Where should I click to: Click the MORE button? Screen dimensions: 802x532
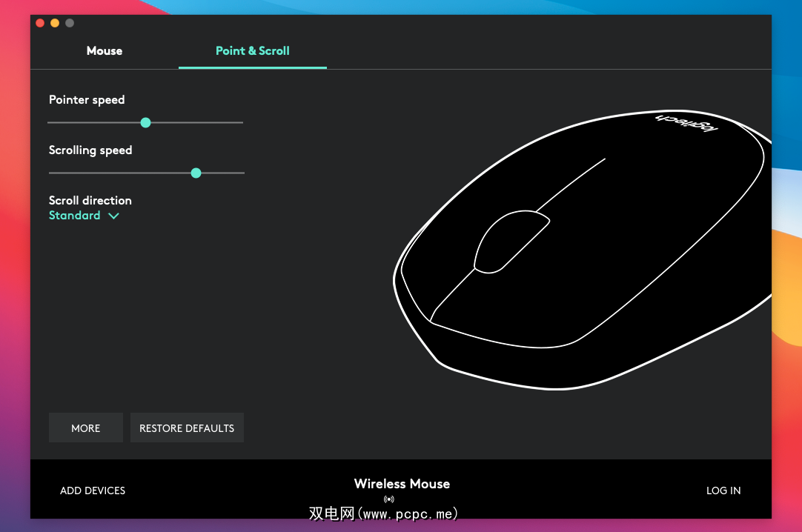coord(86,428)
